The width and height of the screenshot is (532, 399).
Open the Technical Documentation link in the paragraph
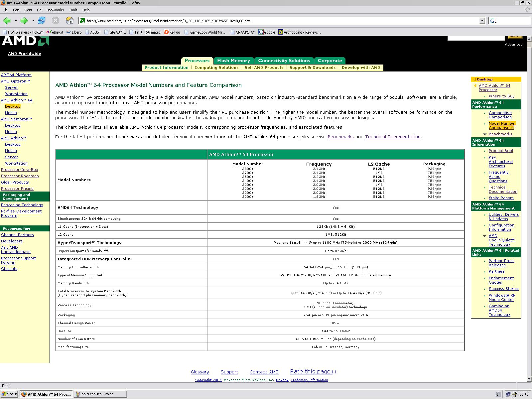point(393,137)
